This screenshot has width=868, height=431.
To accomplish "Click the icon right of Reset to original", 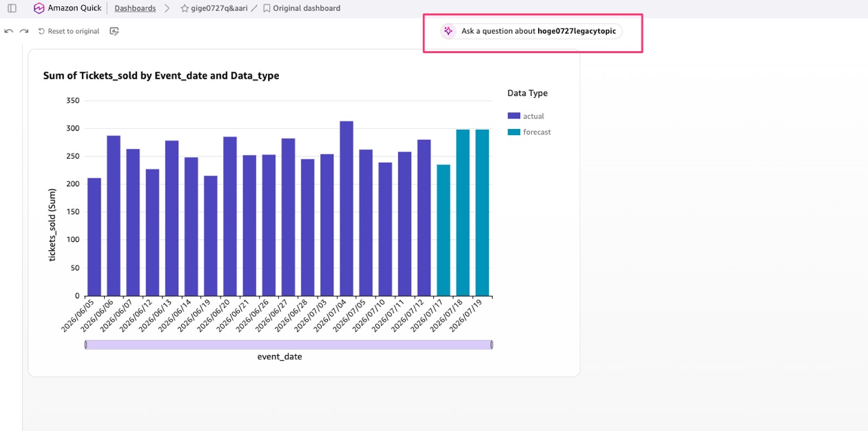I will click(x=114, y=31).
